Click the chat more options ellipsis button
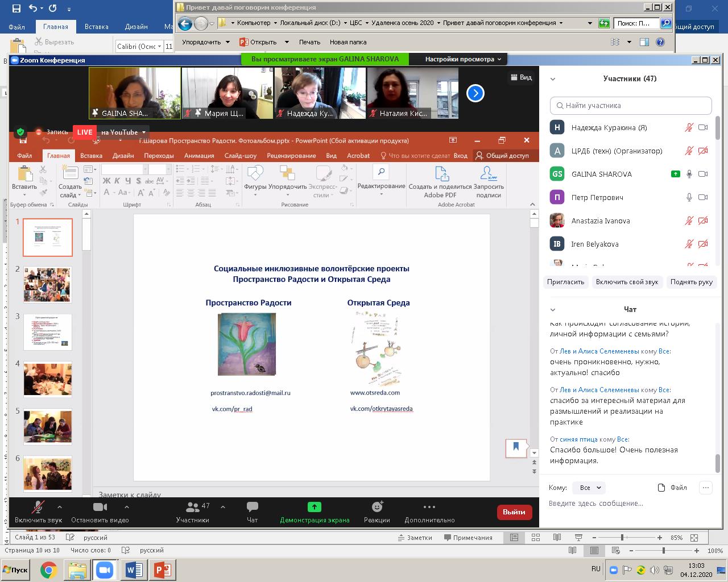The width and height of the screenshot is (728, 582). click(705, 488)
